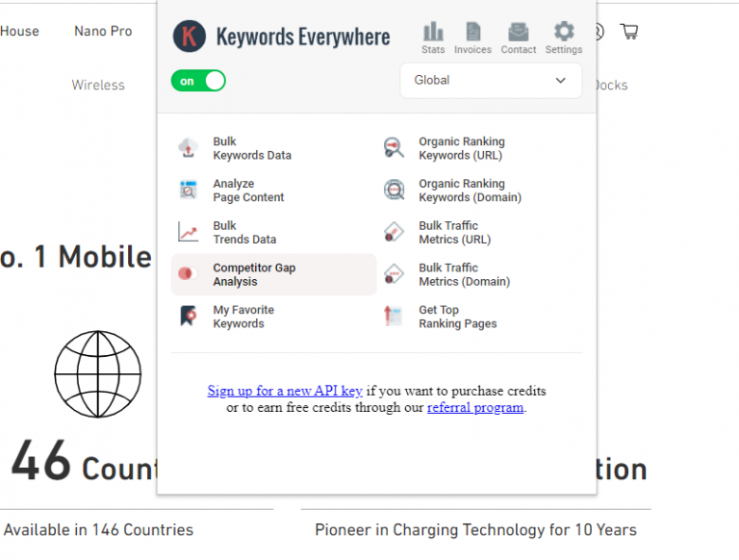Select Competitor Gap Analysis menu item

(x=254, y=275)
